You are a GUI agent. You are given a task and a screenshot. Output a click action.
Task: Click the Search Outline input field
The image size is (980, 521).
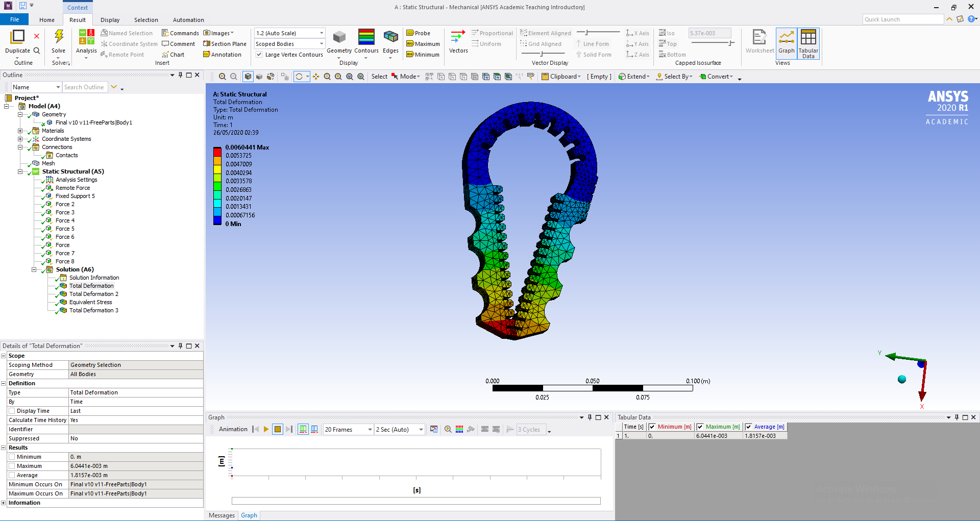85,87
